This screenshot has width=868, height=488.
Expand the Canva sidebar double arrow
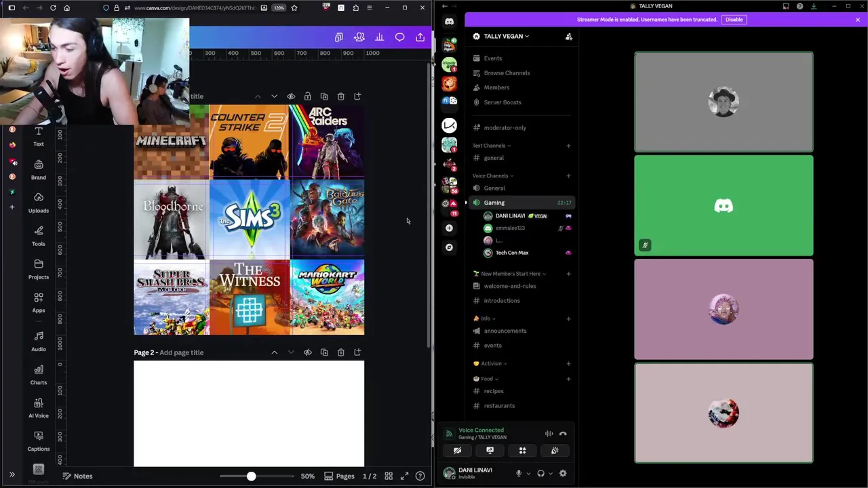(12, 475)
